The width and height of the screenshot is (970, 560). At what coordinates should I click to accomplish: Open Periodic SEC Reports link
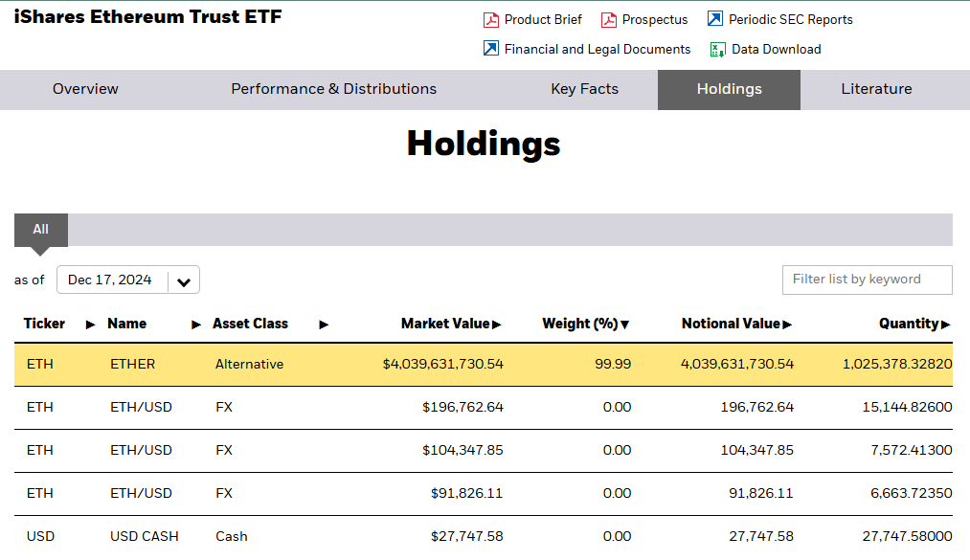[791, 20]
